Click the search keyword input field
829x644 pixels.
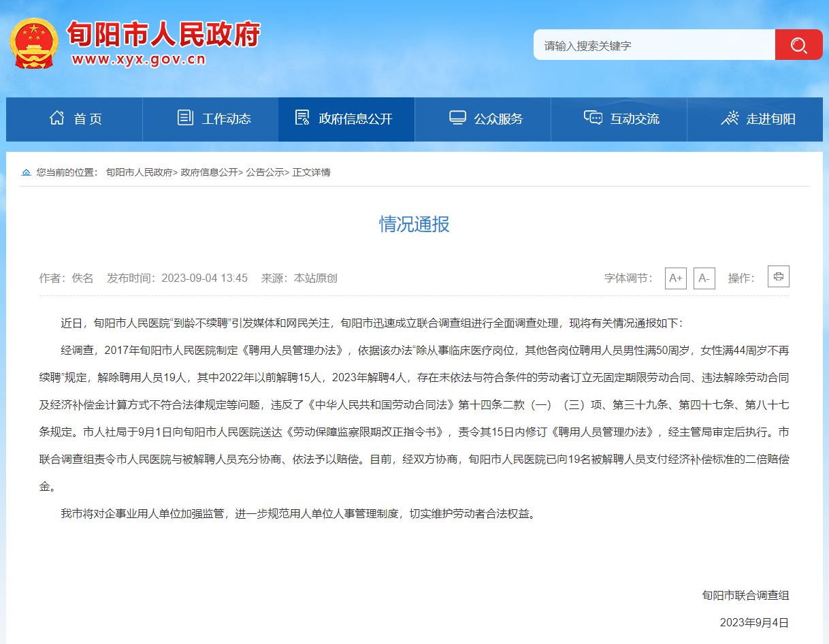pos(654,45)
